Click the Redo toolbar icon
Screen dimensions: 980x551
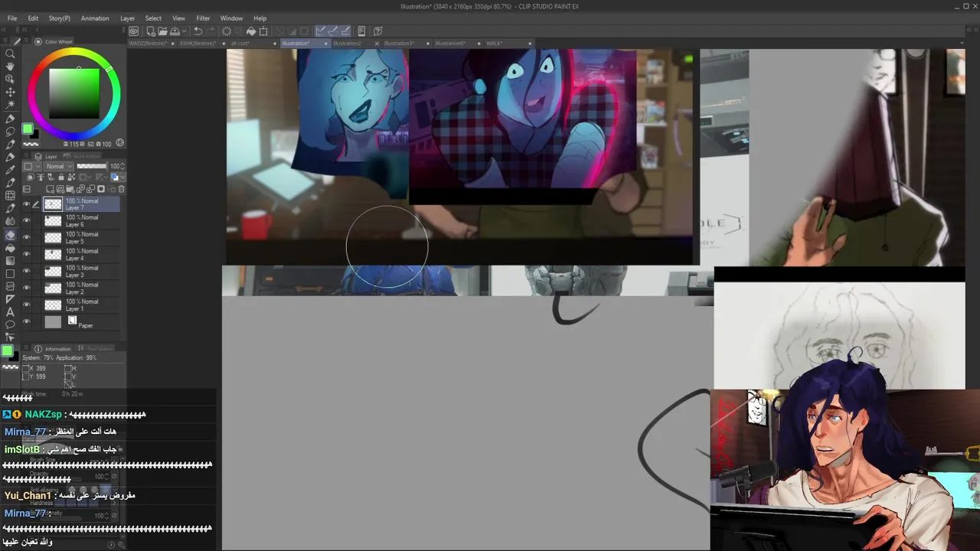(210, 31)
